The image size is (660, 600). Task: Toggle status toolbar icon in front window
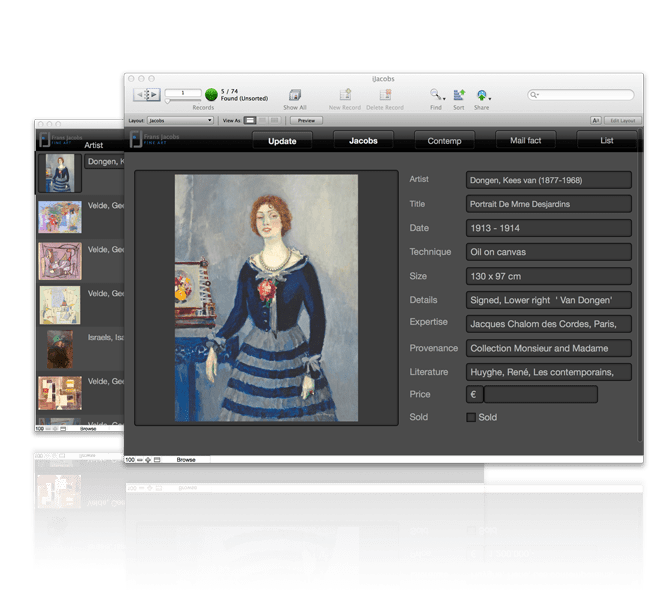(157, 460)
